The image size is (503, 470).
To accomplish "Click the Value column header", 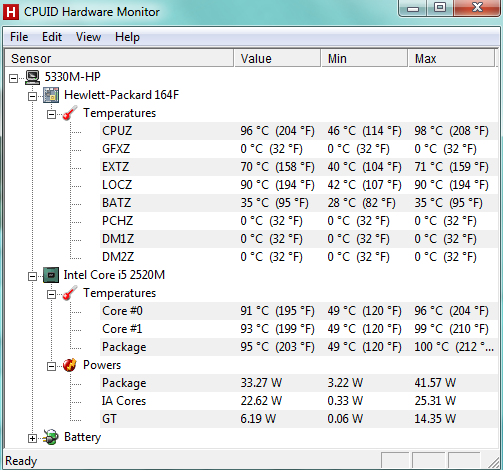I will click(x=277, y=59).
